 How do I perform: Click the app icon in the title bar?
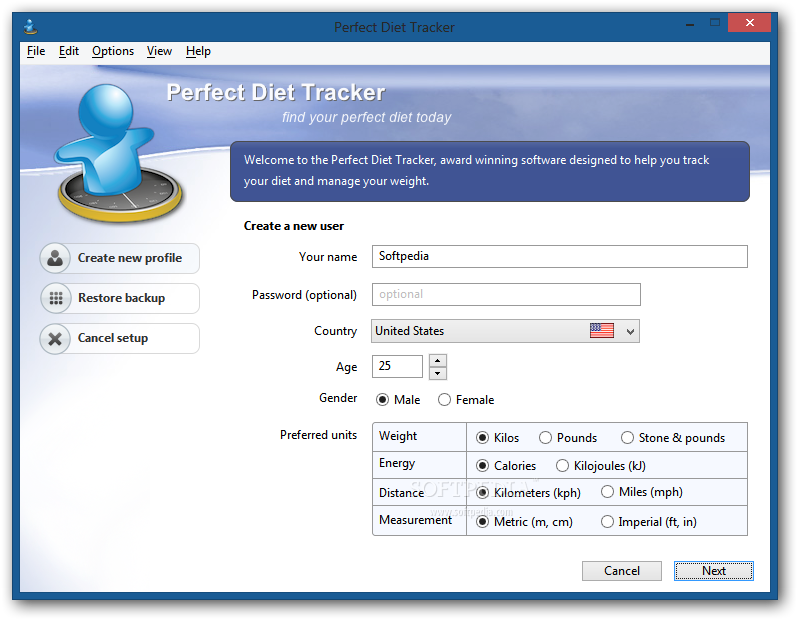click(31, 26)
